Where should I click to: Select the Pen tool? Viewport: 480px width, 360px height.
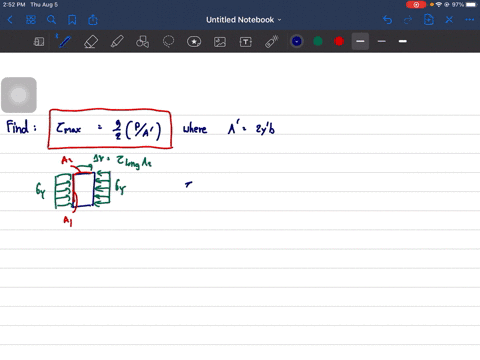(x=64, y=42)
